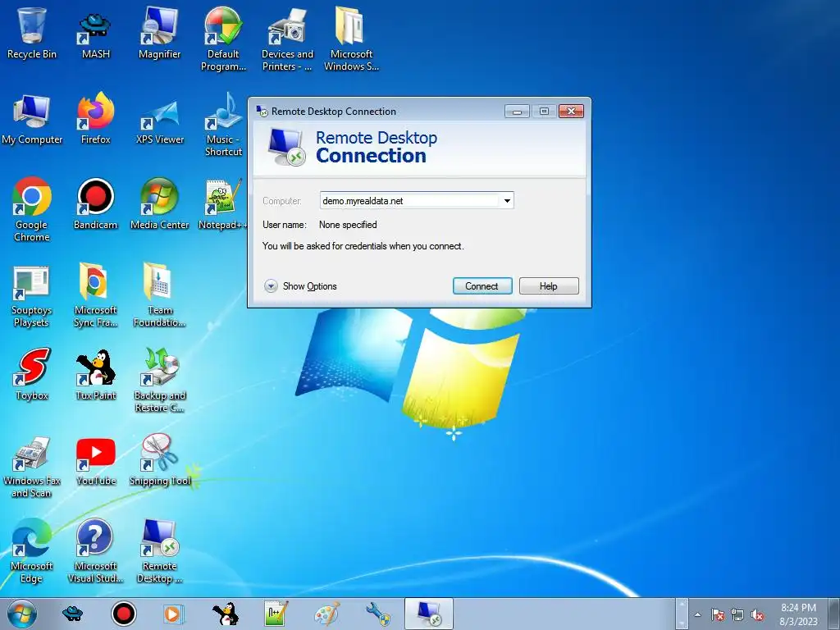Click the Connect button

pyautogui.click(x=482, y=286)
